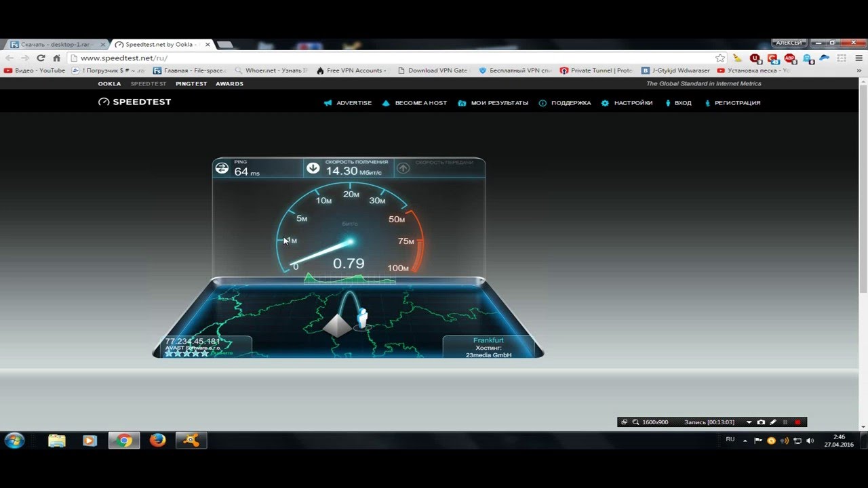868x488 pixels.
Task: Open 'Download VPN Gate' bookmark
Action: point(433,70)
